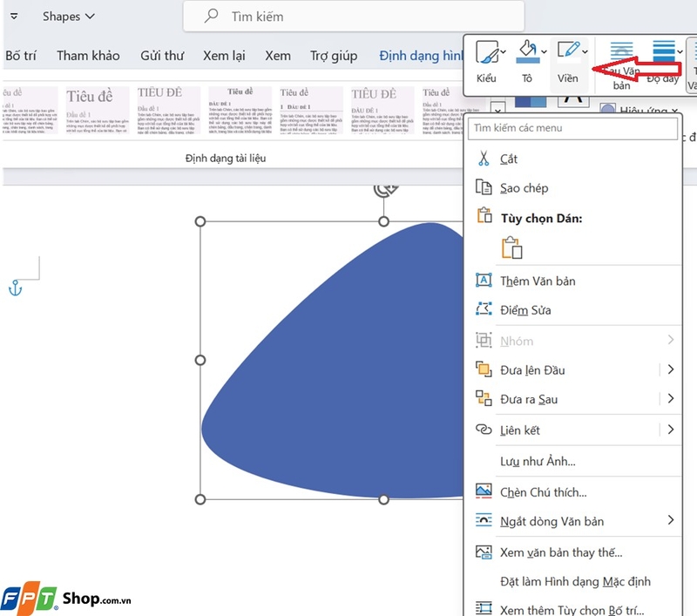Click the Sao chép (Copy) icon
This screenshot has width=697, height=616.
(484, 187)
